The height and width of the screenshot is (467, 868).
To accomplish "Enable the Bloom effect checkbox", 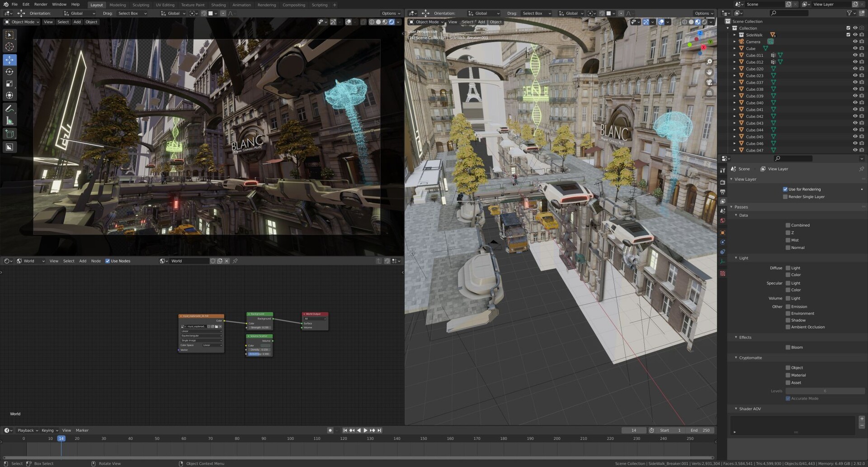I will coord(788,348).
